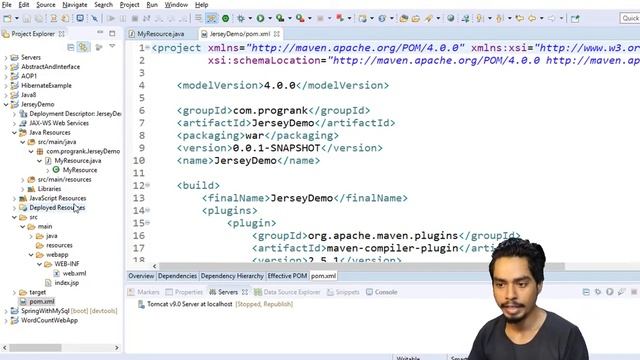This screenshot has width=640, height=360.
Task: Click the New file toolbar icon
Action: (x=7, y=18)
